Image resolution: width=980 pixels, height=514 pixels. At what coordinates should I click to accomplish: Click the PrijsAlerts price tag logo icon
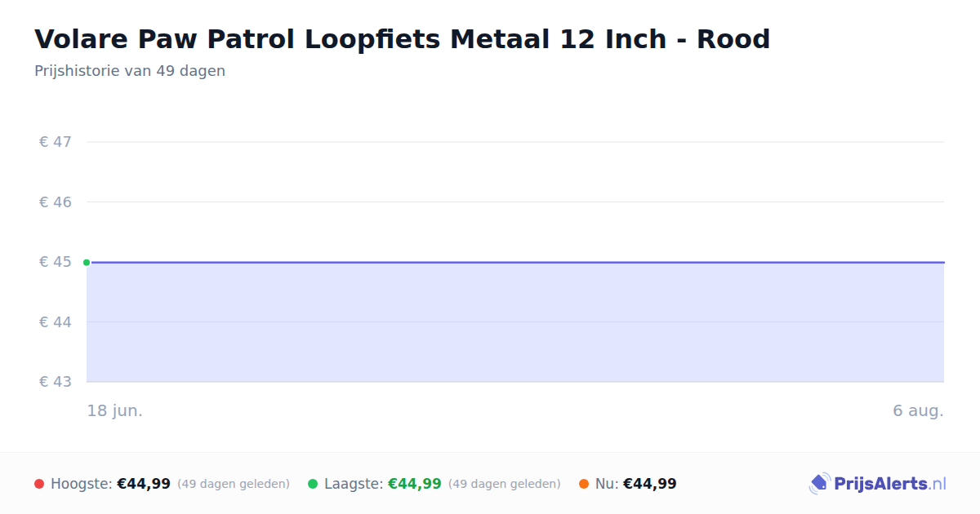click(819, 484)
